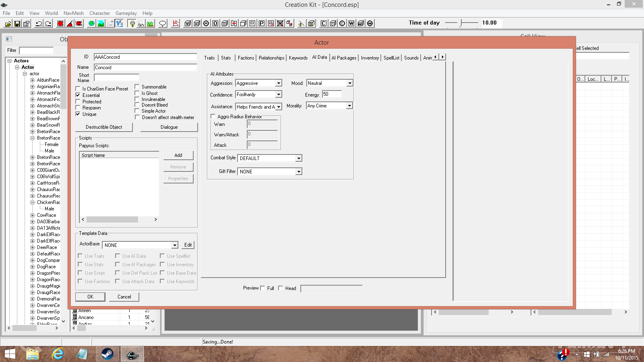This screenshot has height=362, width=644.
Task: Click the speech bubble toolbar icon
Action: click(163, 24)
